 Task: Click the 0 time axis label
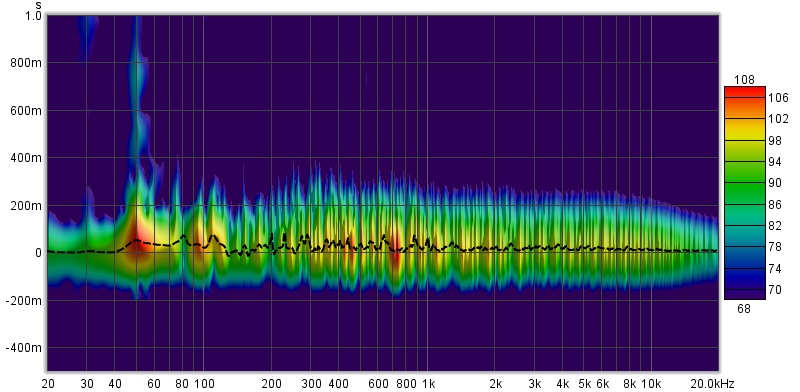(x=38, y=253)
